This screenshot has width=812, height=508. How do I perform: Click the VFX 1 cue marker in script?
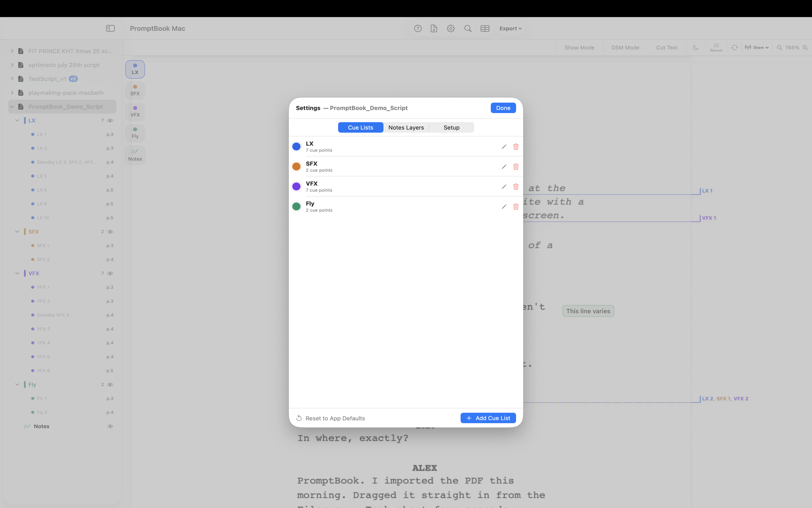[x=709, y=218]
